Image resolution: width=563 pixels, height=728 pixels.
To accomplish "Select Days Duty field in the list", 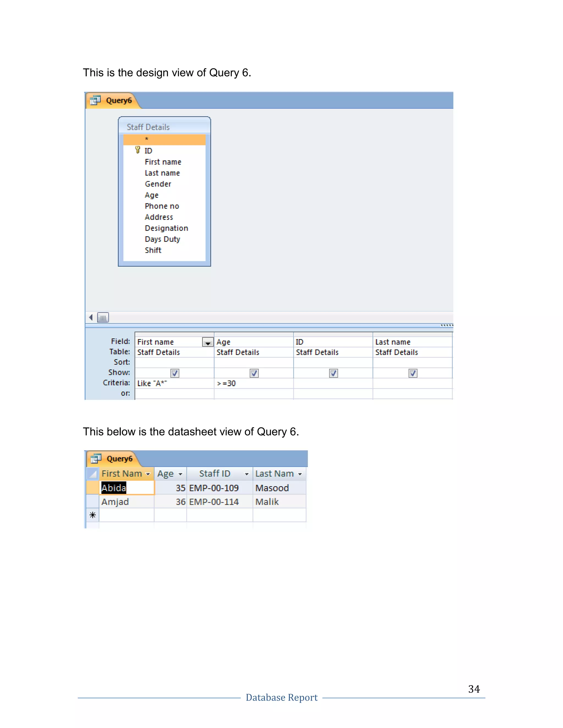I will click(162, 239).
